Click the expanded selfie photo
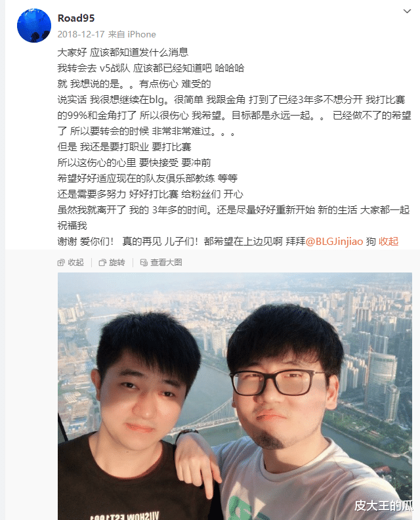The width and height of the screenshot is (420, 520). click(x=235, y=397)
